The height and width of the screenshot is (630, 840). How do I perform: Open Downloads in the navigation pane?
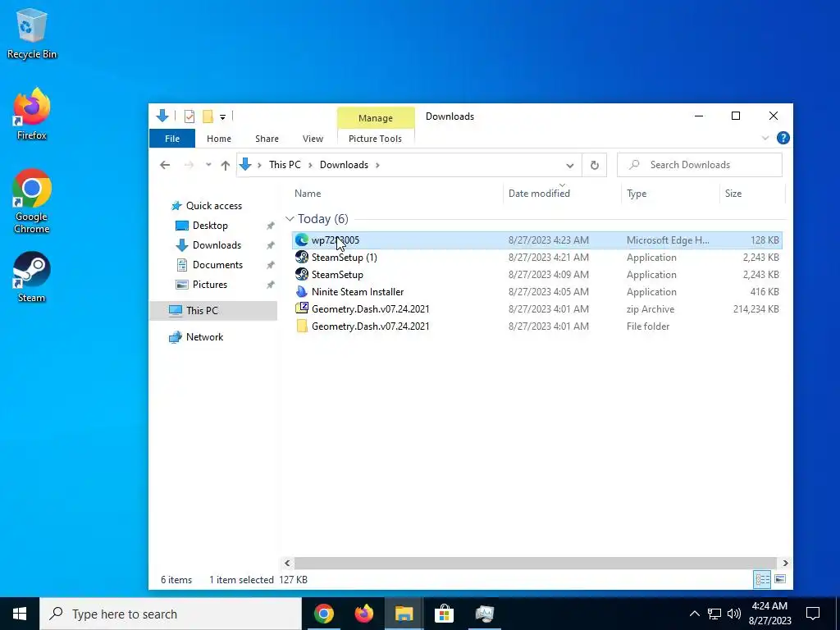[217, 245]
